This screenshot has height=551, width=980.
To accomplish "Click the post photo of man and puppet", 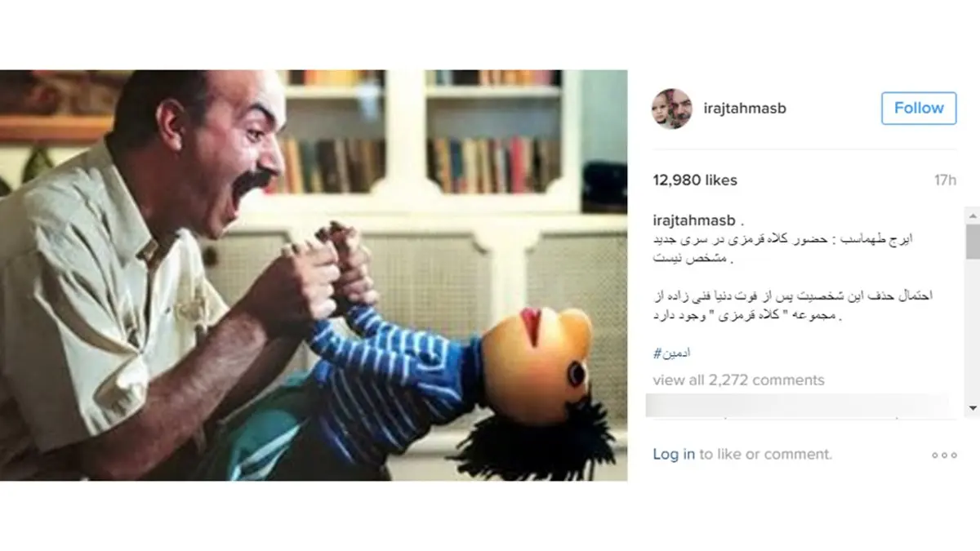I will coord(314,275).
